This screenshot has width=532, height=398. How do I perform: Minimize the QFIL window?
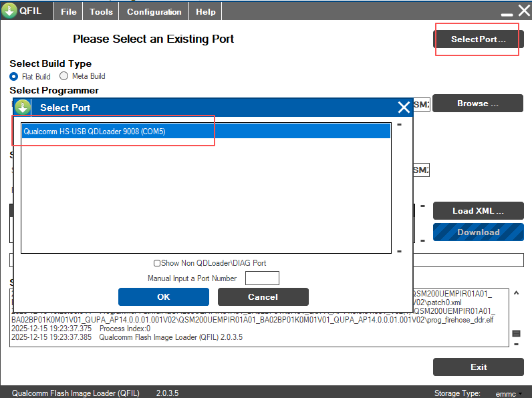coord(507,13)
